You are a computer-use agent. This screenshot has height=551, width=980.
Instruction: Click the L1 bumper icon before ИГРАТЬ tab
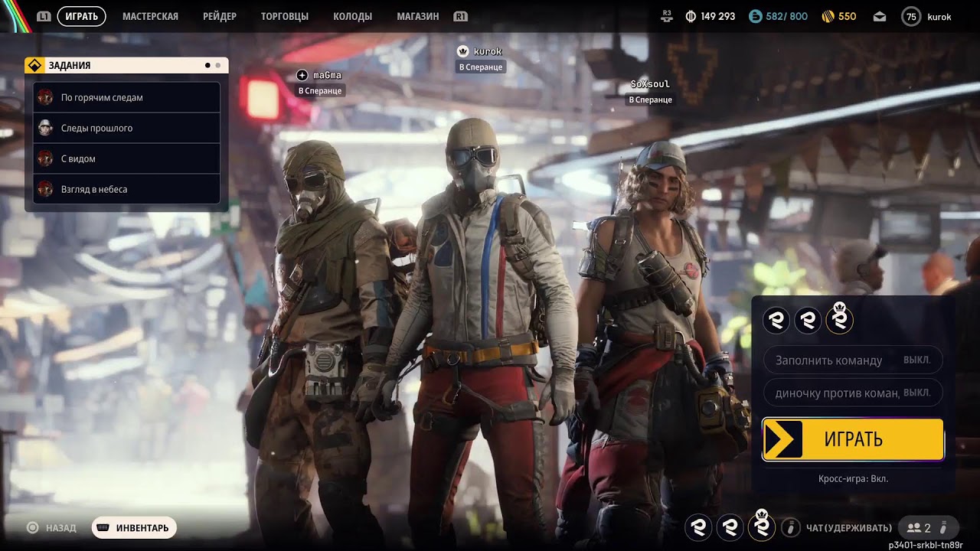pyautogui.click(x=44, y=16)
